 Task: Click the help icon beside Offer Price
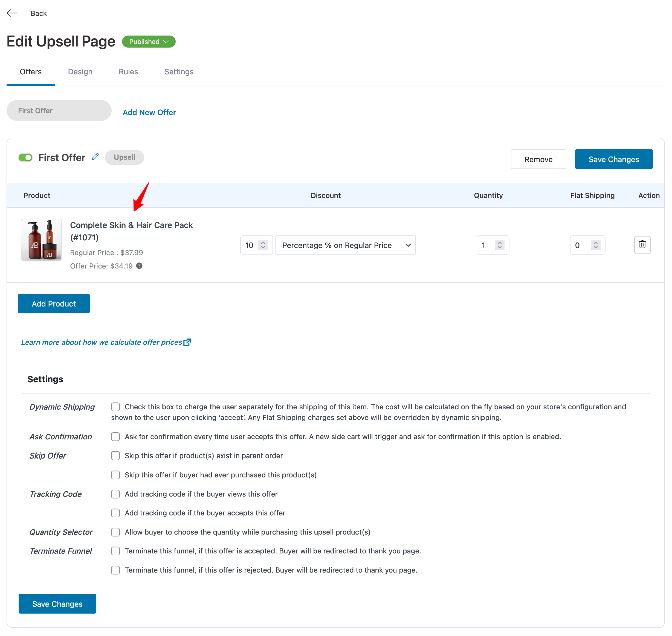(x=139, y=266)
